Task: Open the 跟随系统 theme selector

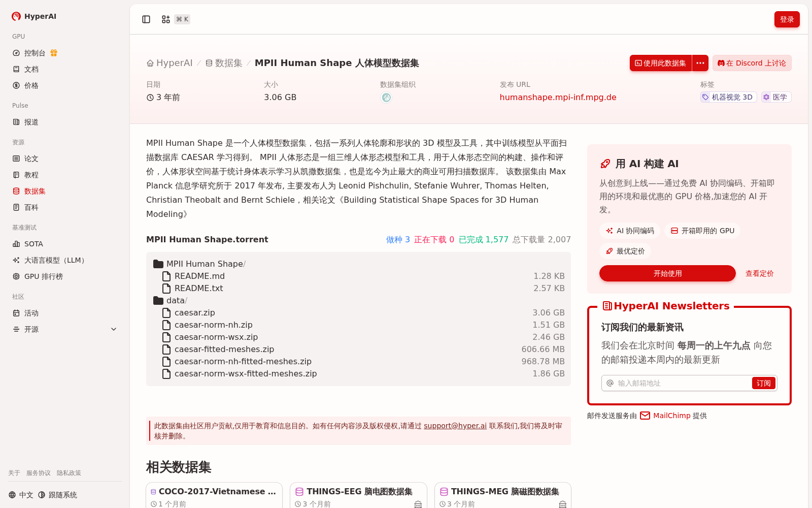Action: 57,495
